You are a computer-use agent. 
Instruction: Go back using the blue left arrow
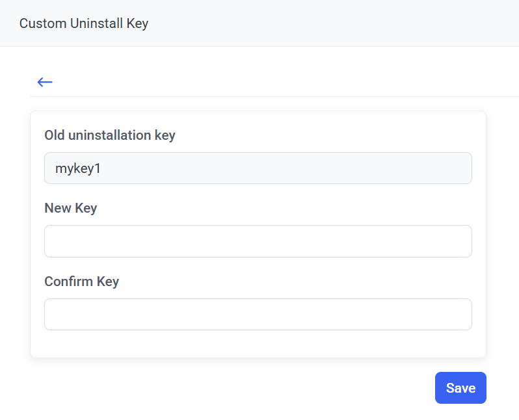[x=45, y=82]
